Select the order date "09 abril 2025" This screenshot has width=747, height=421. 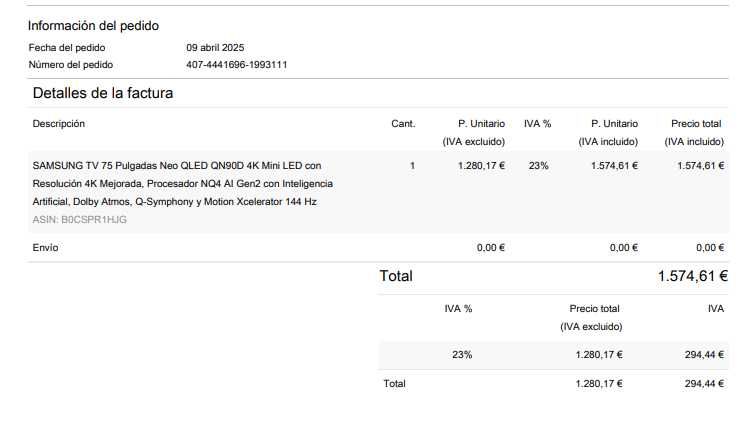(x=215, y=47)
